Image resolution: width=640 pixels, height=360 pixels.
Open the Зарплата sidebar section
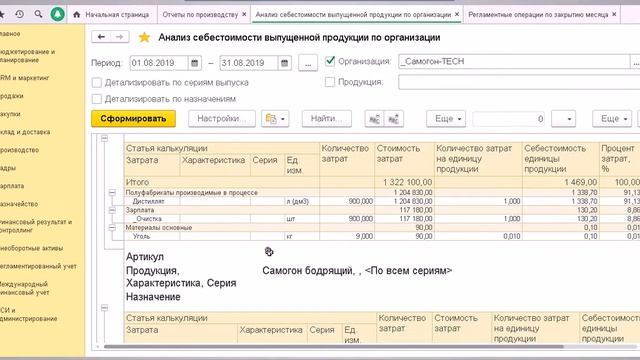tap(12, 186)
